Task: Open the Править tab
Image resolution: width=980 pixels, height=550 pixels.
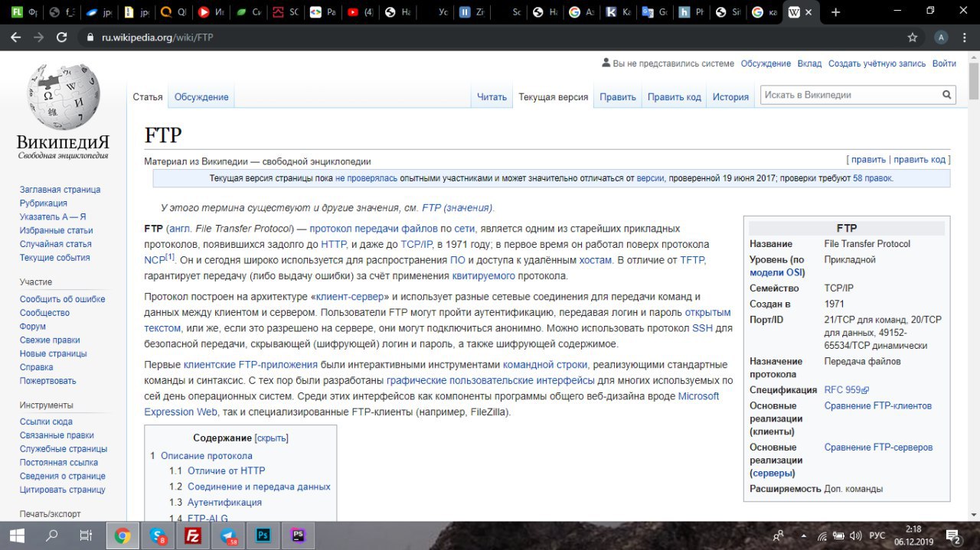Action: point(618,97)
